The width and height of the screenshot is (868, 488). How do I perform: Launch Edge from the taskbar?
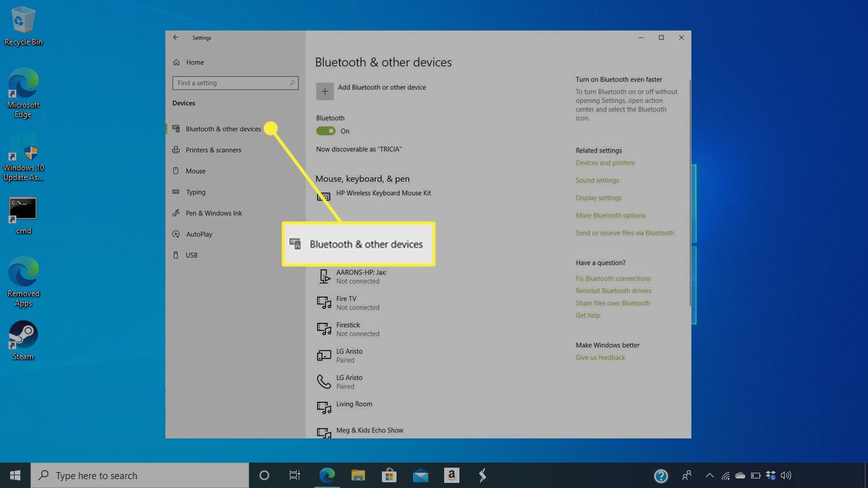tap(327, 475)
